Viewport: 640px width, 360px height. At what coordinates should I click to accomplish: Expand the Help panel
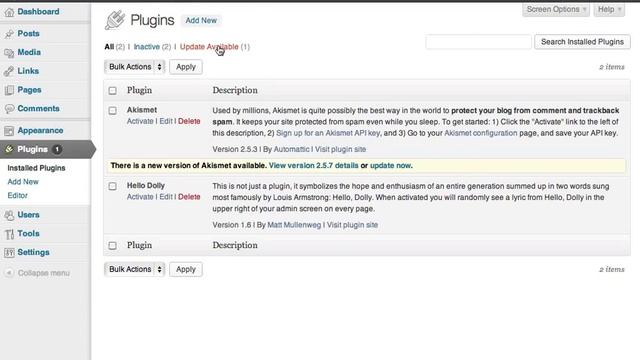coord(609,9)
